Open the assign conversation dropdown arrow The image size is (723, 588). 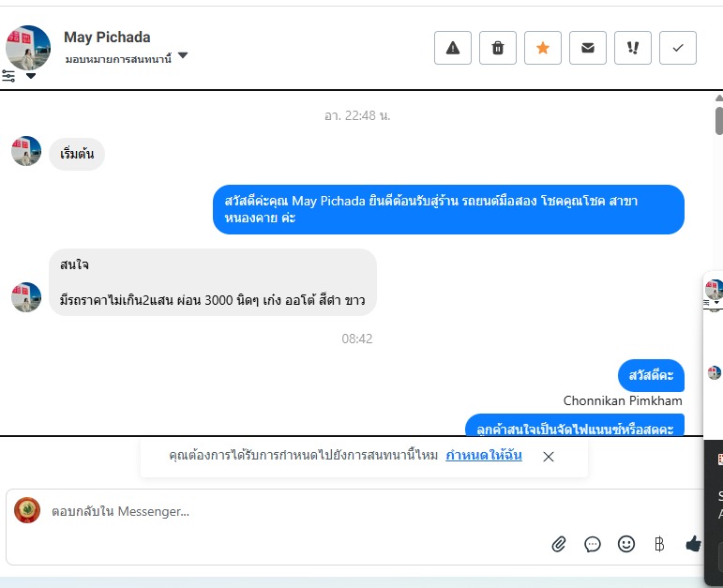pyautogui.click(x=183, y=55)
